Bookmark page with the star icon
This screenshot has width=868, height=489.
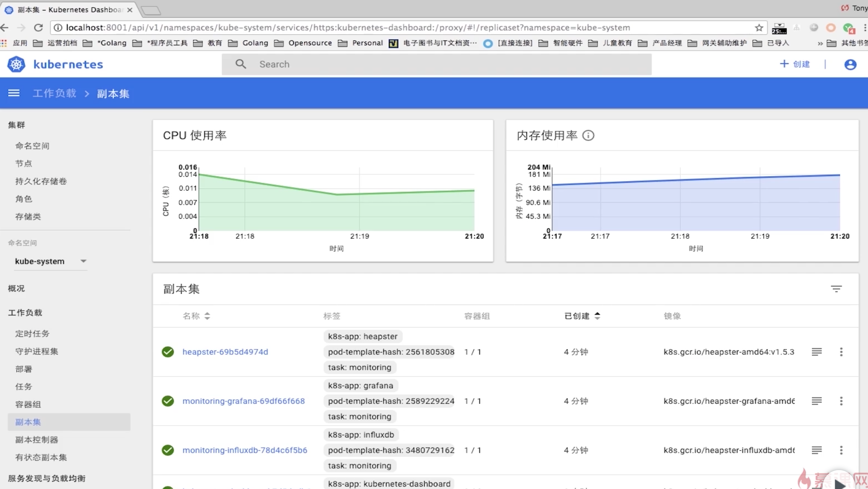[x=759, y=28]
